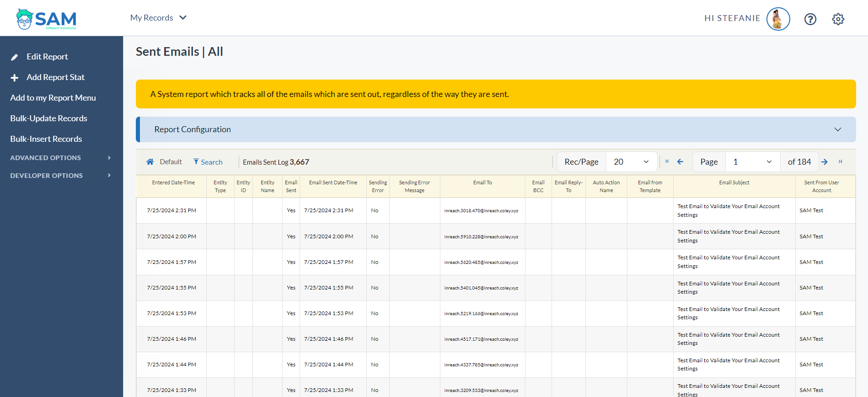Click email inreach.4517.171@inreach.coley.xyz
The image size is (868, 397).
481,339
